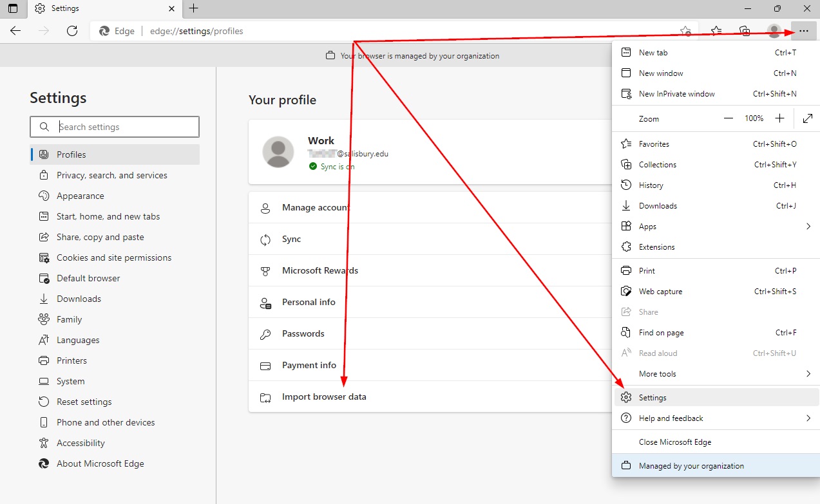Go back using the back arrow

pyautogui.click(x=15, y=30)
